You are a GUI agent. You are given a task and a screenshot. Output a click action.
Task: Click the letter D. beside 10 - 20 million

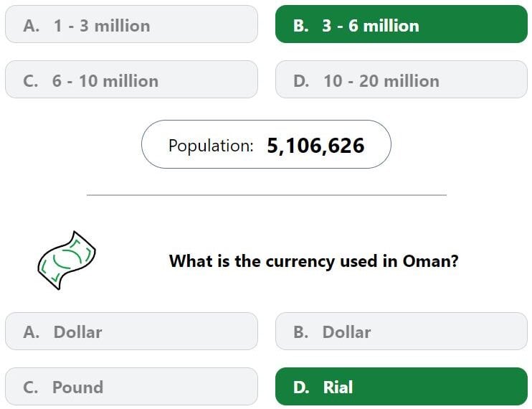pyautogui.click(x=301, y=81)
